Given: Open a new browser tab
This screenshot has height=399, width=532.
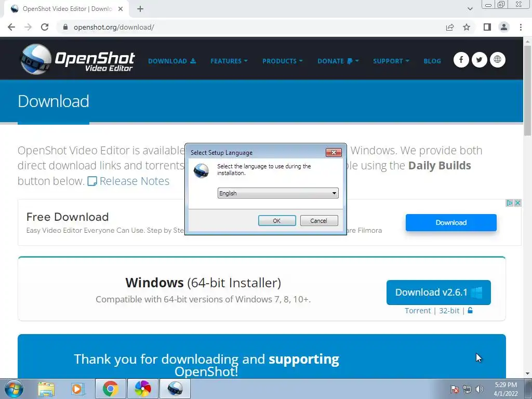Looking at the screenshot, I should pos(140,9).
